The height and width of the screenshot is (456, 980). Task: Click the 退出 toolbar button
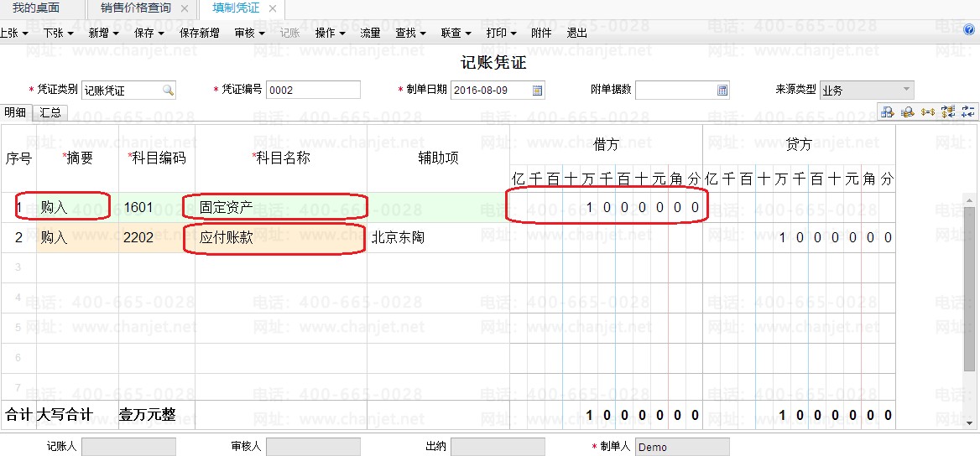[577, 33]
